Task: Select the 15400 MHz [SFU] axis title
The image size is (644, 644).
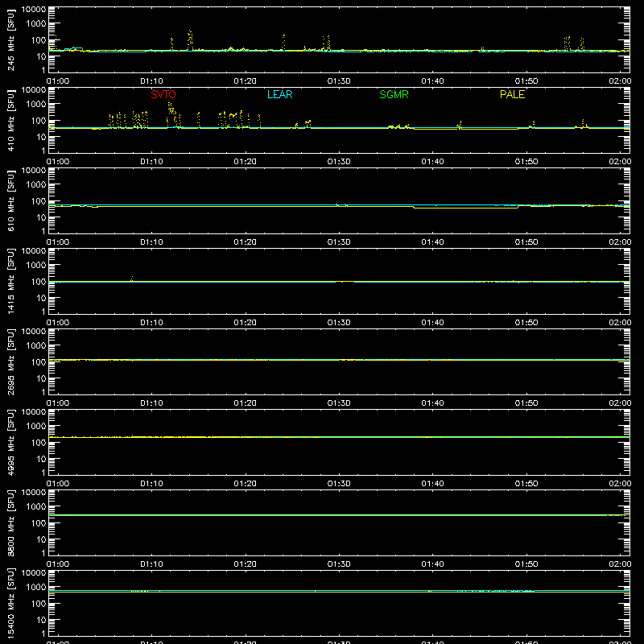Action: click(10, 603)
